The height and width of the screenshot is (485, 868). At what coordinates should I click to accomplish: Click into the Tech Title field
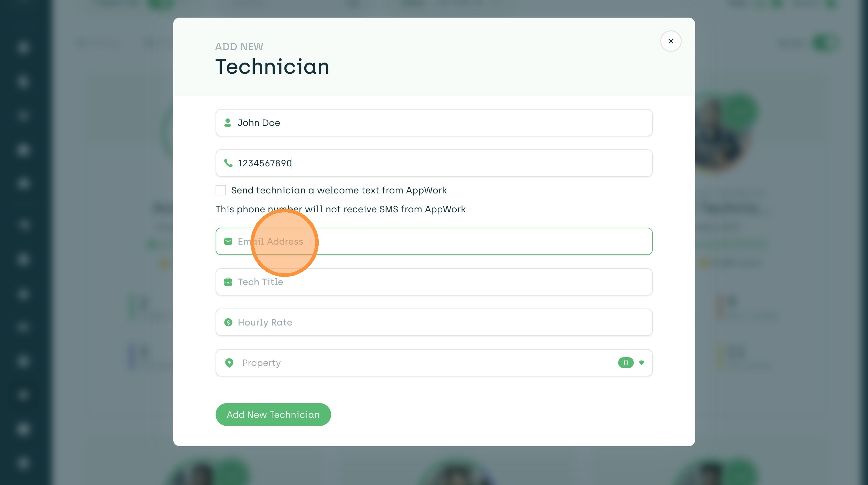[x=438, y=282]
